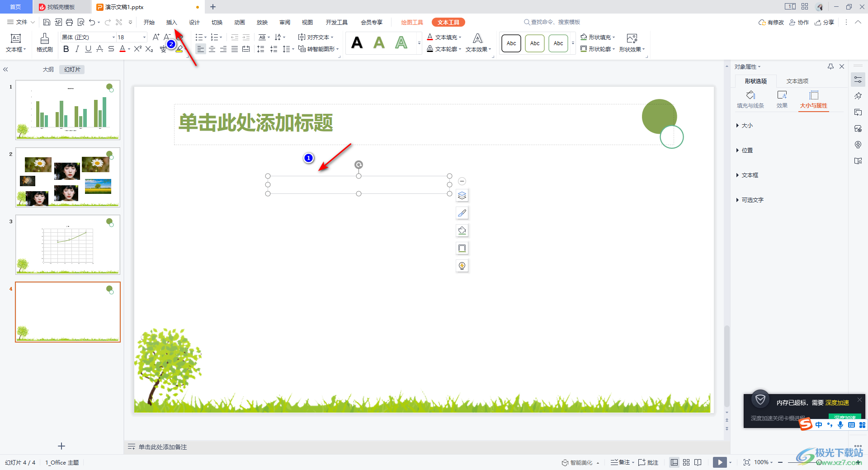Expand the Size (大小) section
The width and height of the screenshot is (868, 470).
coord(745,126)
